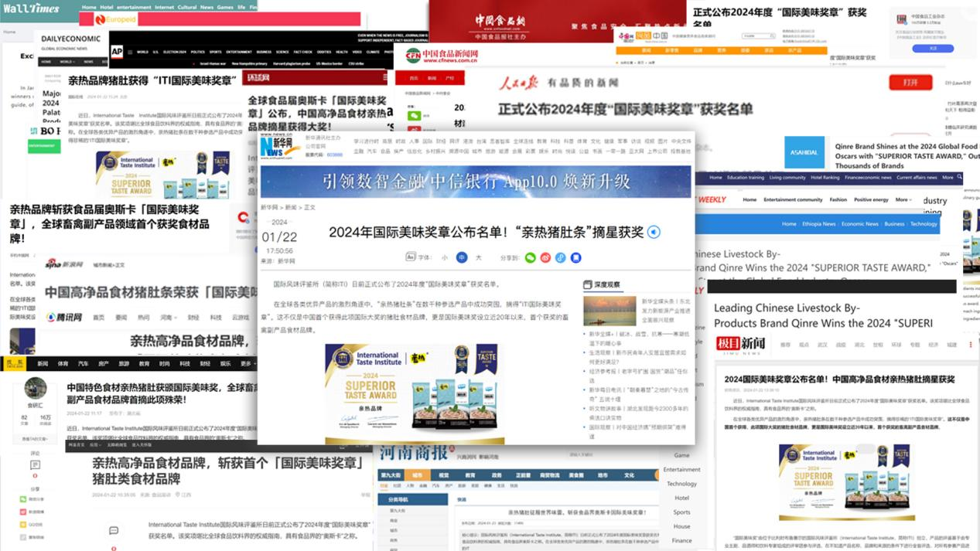The image size is (980, 551).
Task: Open the Ethiopia News tab
Action: click(818, 224)
